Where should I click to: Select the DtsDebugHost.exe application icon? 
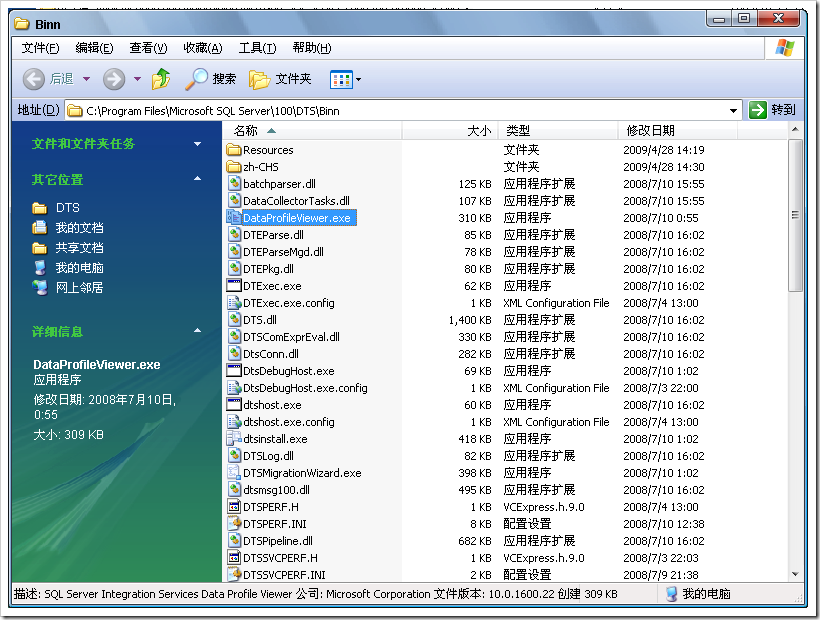click(x=234, y=371)
